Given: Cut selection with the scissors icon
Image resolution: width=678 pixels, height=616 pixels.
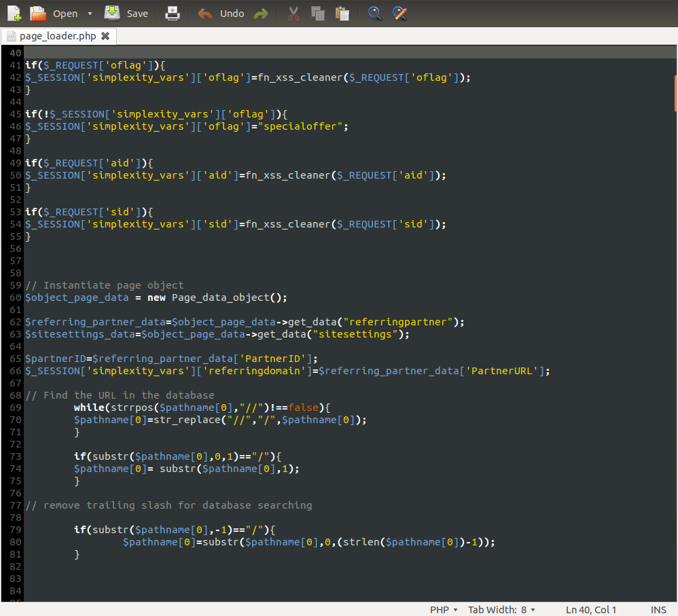Looking at the screenshot, I should click(x=293, y=13).
